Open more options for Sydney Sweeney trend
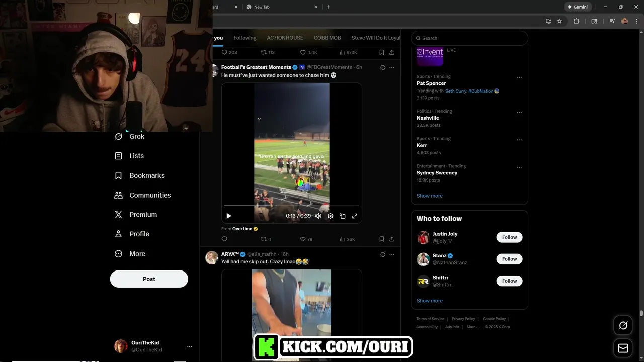The width and height of the screenshot is (644, 362). coord(519,167)
